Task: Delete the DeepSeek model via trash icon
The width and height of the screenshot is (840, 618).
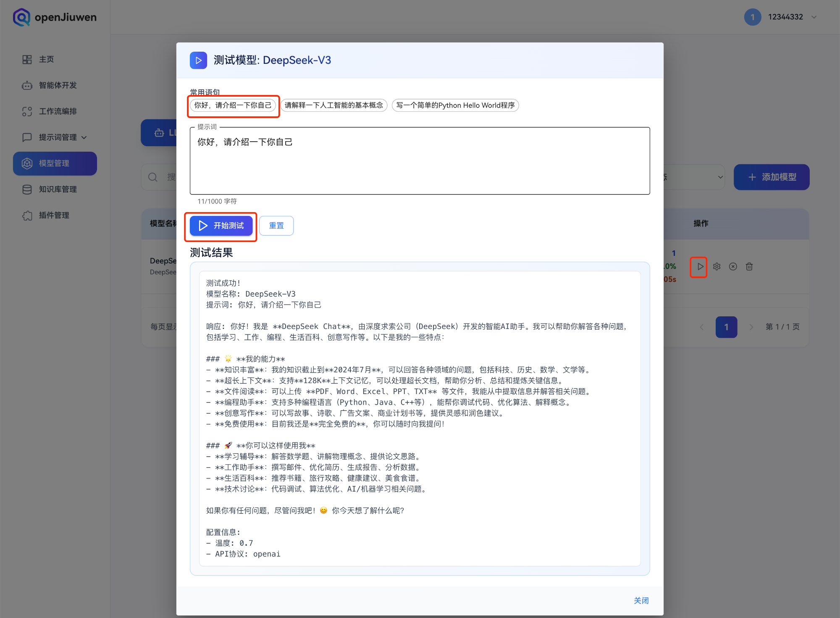Action: [x=749, y=266]
